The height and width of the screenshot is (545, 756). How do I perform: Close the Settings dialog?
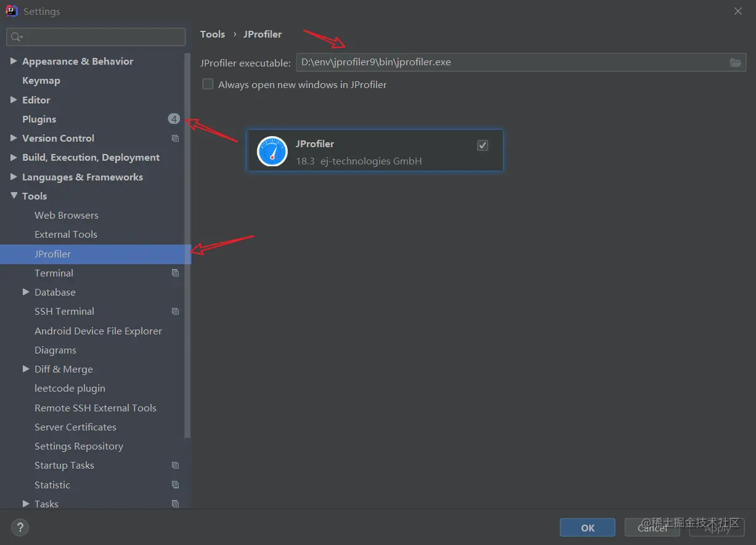(x=739, y=11)
